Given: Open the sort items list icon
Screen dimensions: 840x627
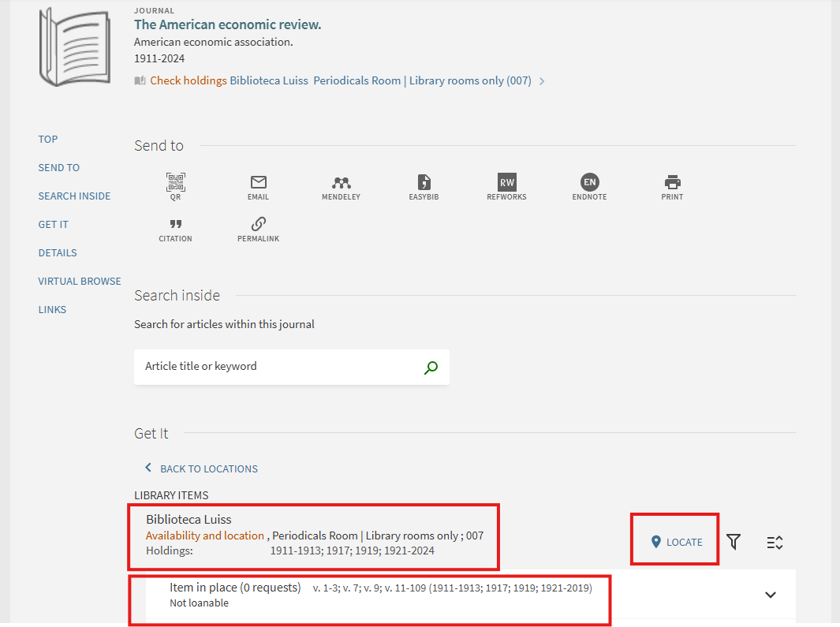Looking at the screenshot, I should point(775,543).
